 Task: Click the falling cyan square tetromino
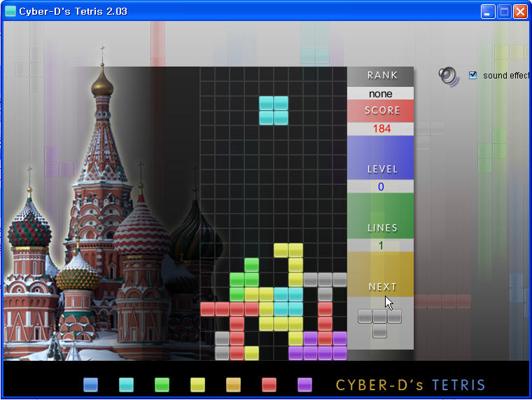(274, 111)
